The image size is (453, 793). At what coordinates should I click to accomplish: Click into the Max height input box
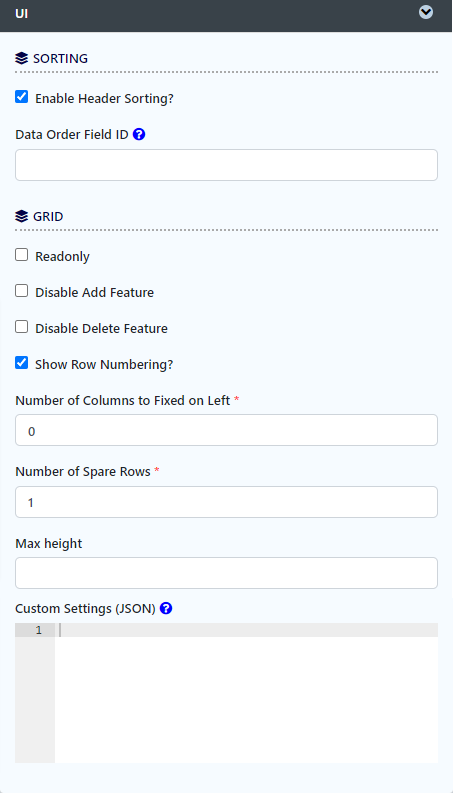(226, 573)
